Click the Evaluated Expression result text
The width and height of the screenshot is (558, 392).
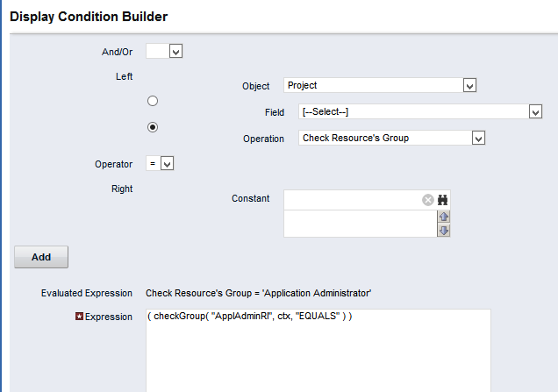pyautogui.click(x=258, y=293)
